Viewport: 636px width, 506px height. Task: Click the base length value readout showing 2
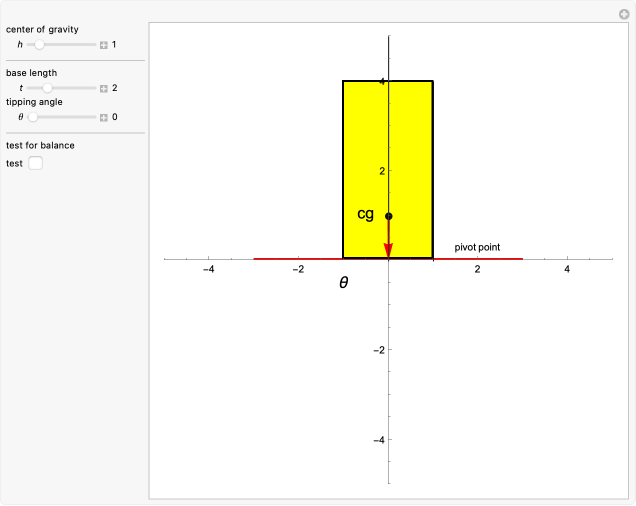pyautogui.click(x=114, y=88)
